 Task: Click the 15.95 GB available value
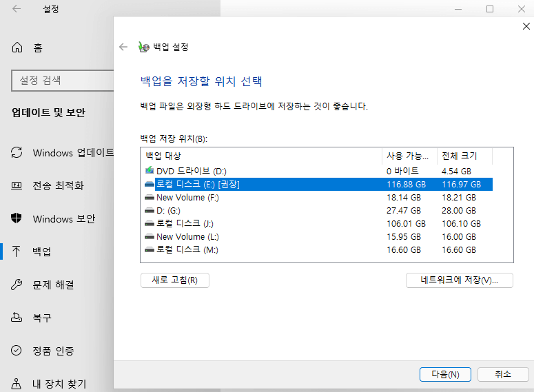coord(404,236)
